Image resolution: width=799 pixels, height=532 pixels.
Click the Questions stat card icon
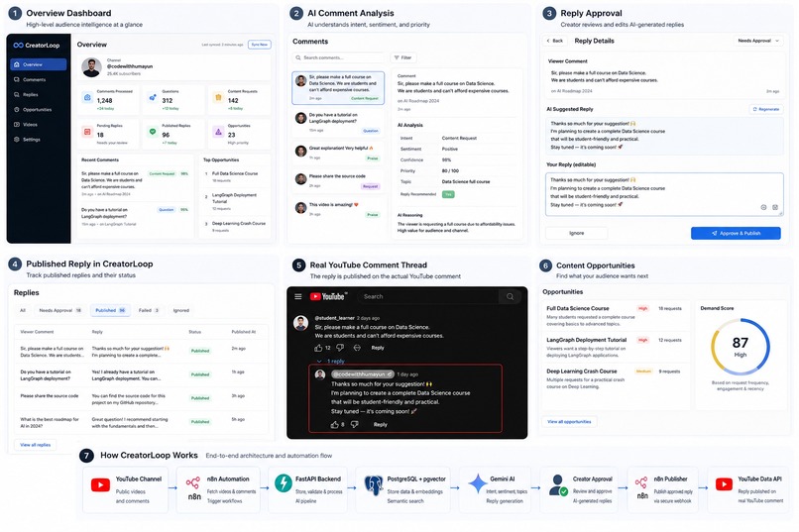(x=153, y=97)
